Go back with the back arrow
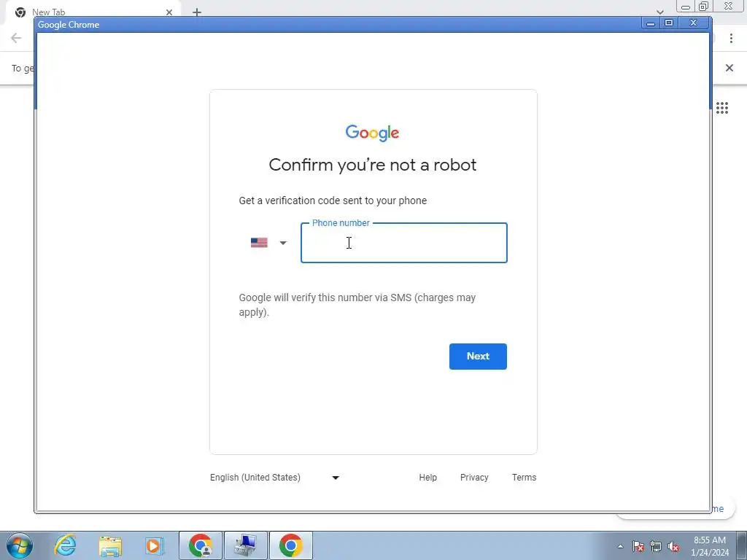 (16, 38)
